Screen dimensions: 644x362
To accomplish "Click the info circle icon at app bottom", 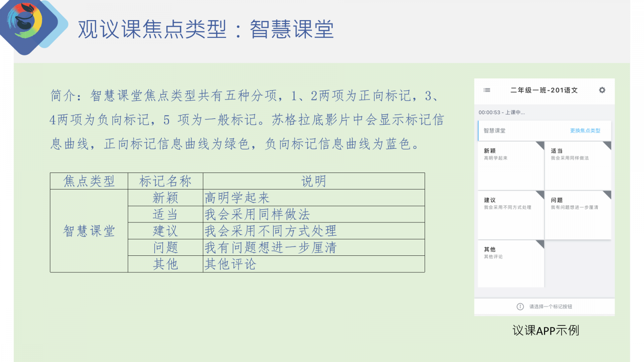I will coord(520,306).
